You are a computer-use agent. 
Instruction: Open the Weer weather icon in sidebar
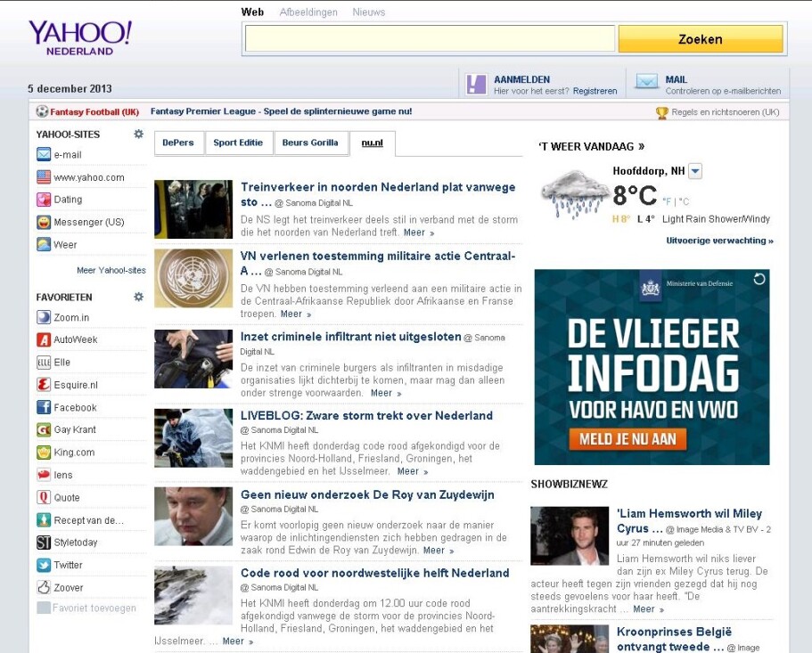44,245
